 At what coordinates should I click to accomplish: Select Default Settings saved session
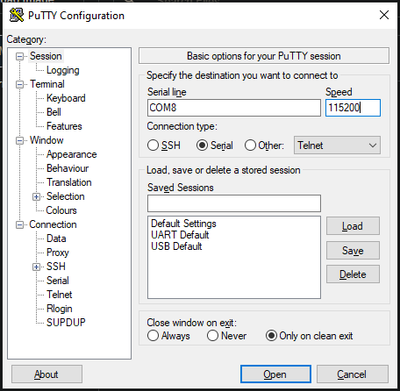click(184, 223)
